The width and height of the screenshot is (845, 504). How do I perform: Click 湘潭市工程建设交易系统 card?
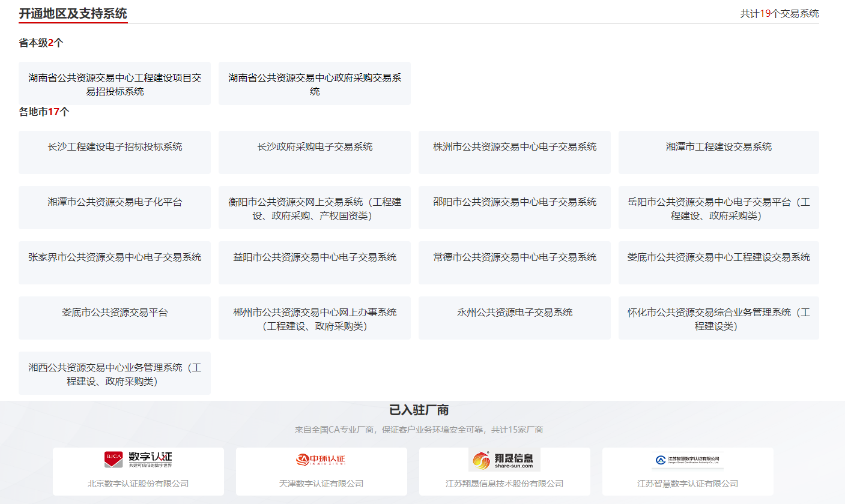[x=718, y=152]
